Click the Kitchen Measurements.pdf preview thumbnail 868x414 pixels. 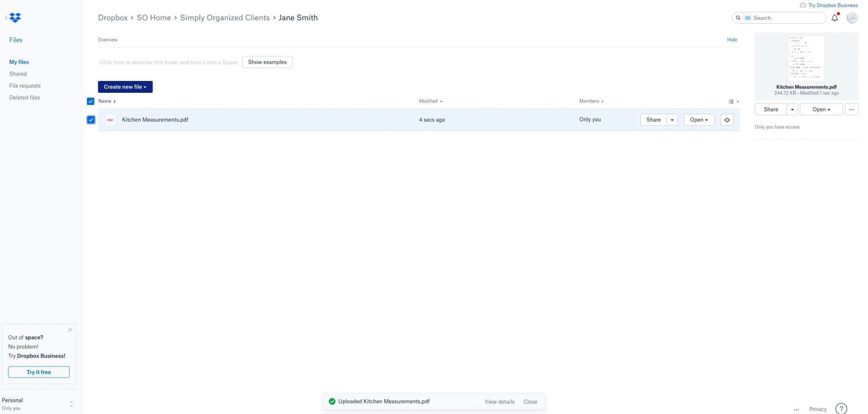[806, 58]
